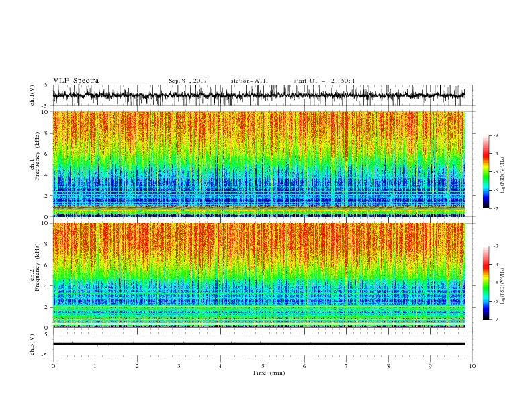
Task: Click the 'VLF Spectra' title text
Action: tap(76, 81)
